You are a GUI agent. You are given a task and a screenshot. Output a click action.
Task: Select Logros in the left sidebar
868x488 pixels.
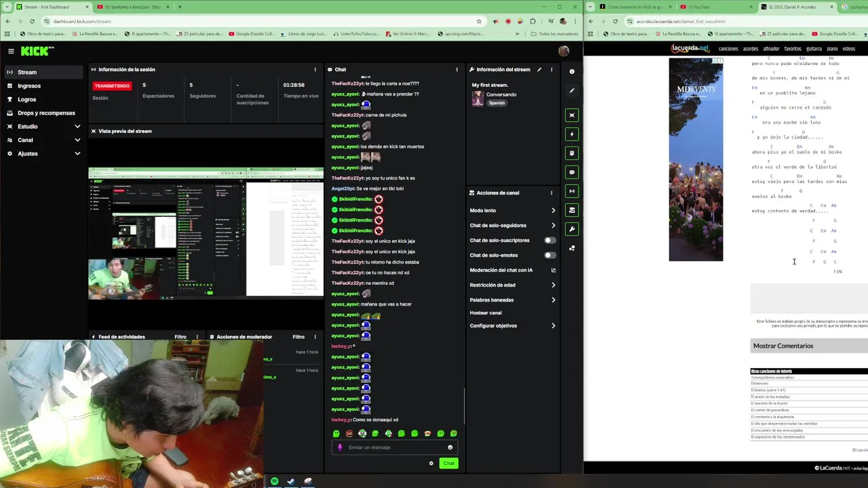44,99
